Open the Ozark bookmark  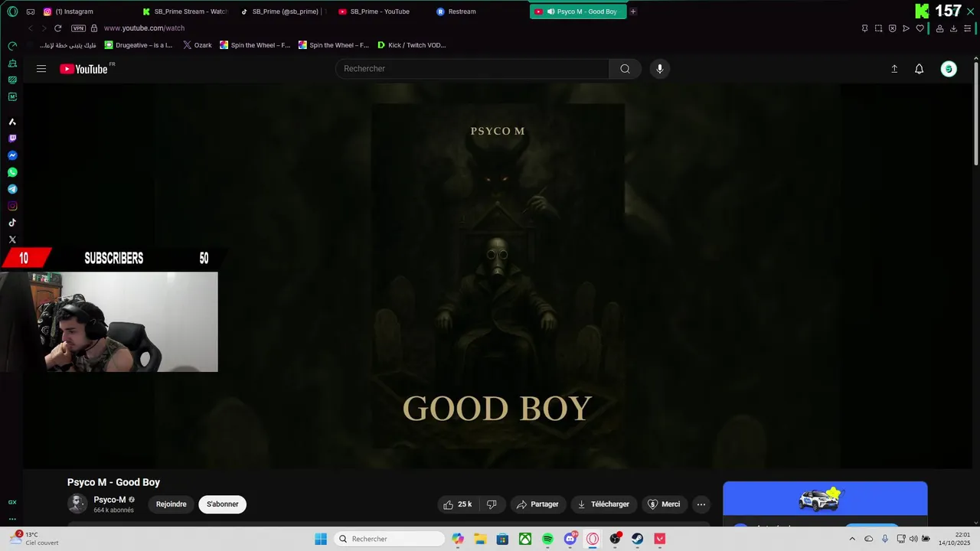(x=198, y=45)
